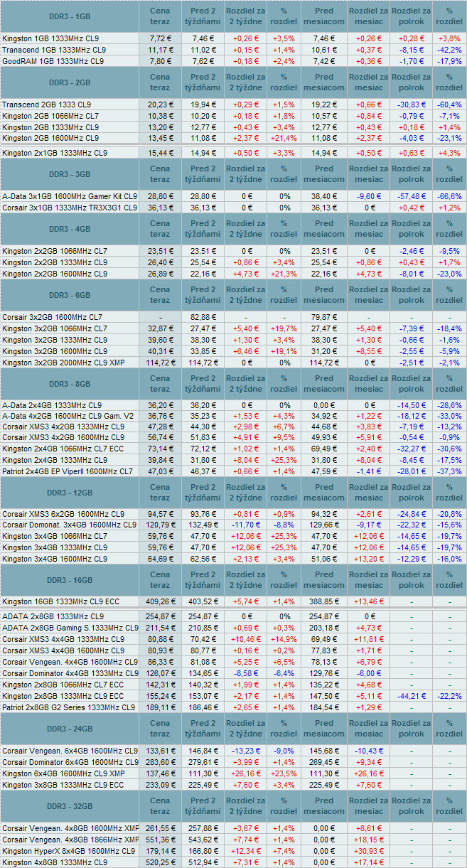Select the DDR3 - 6GB section header

click(x=69, y=295)
